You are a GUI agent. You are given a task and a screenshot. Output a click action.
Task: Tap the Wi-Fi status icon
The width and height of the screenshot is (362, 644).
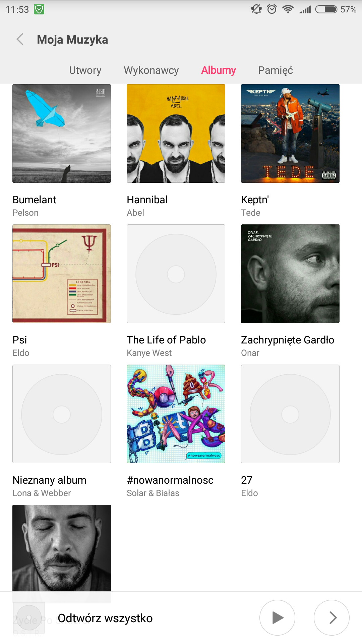(x=288, y=9)
